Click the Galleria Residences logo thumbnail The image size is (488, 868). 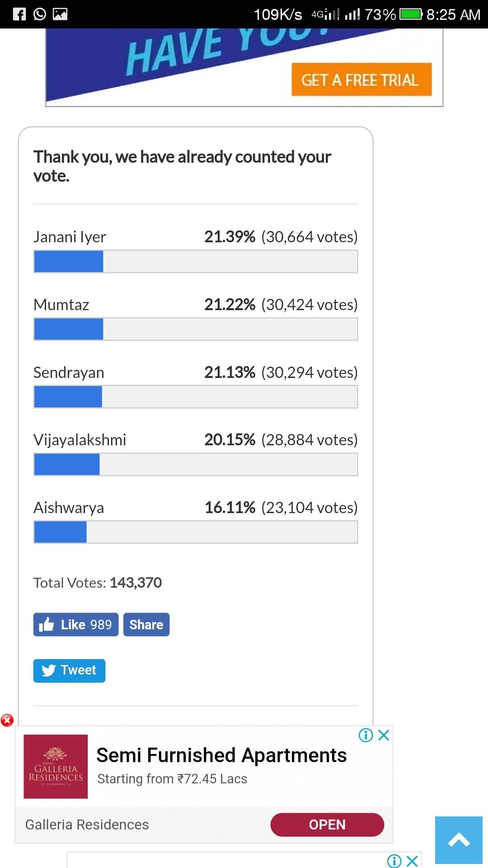tap(56, 766)
